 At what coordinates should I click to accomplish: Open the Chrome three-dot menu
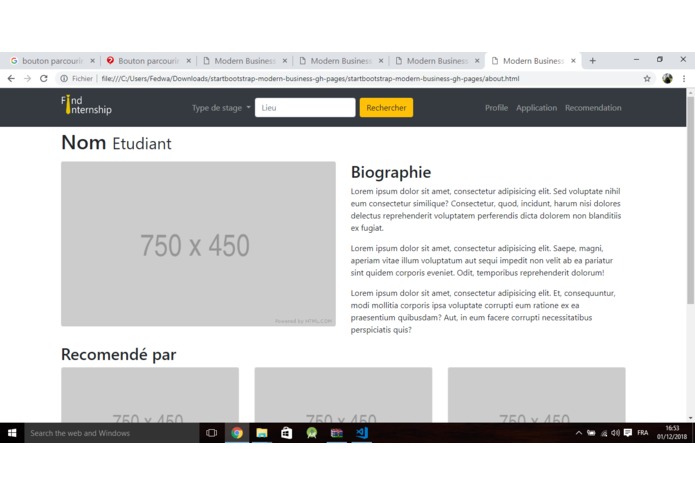(684, 78)
